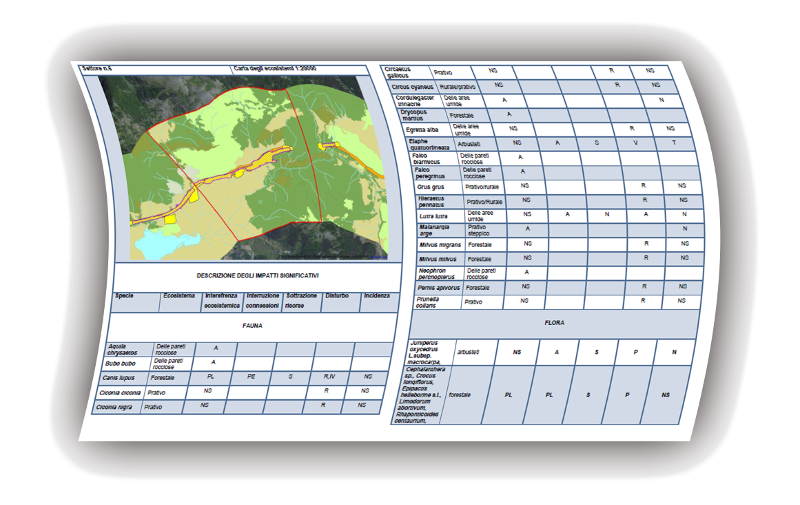This screenshot has height=505, width=800.
Task: Click the 'FLORA' section heading
Action: (x=554, y=323)
